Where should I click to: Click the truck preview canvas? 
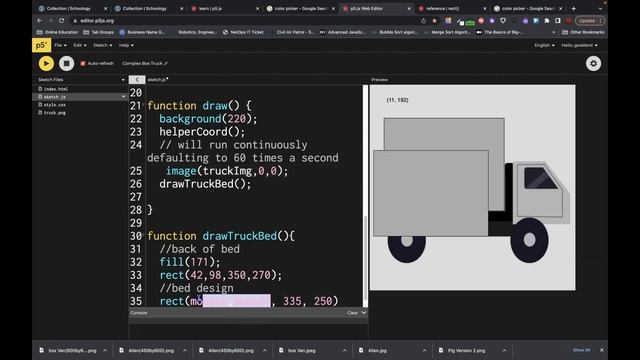(x=473, y=188)
